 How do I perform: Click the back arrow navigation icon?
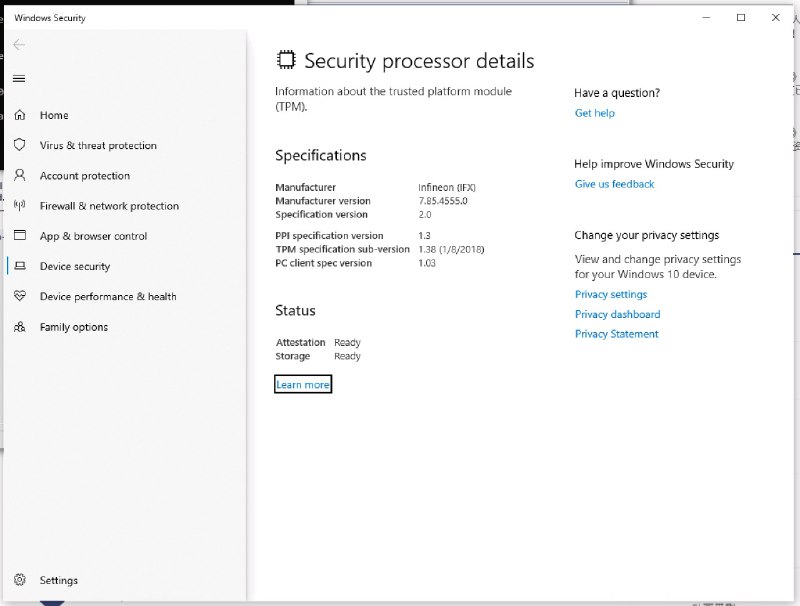18,44
